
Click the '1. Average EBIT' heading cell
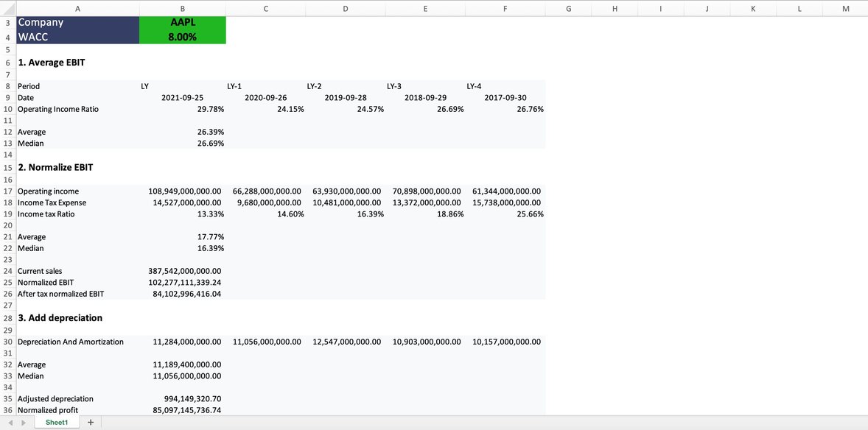(x=52, y=62)
